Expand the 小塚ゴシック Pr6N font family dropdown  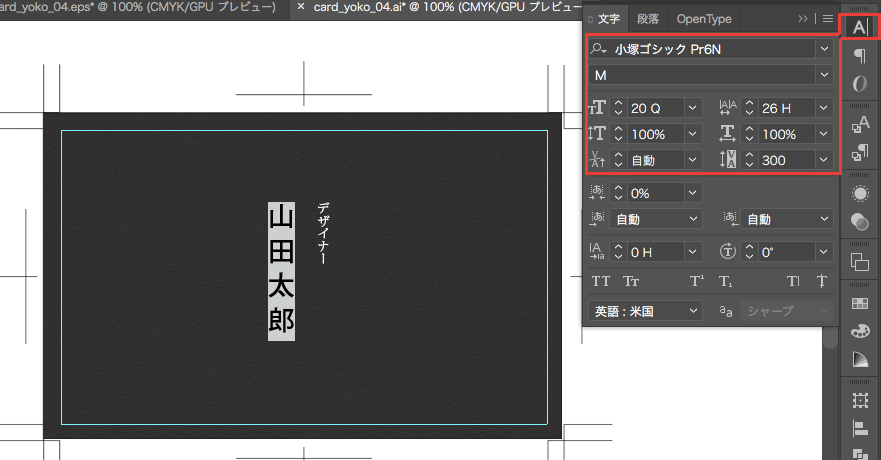pos(824,48)
